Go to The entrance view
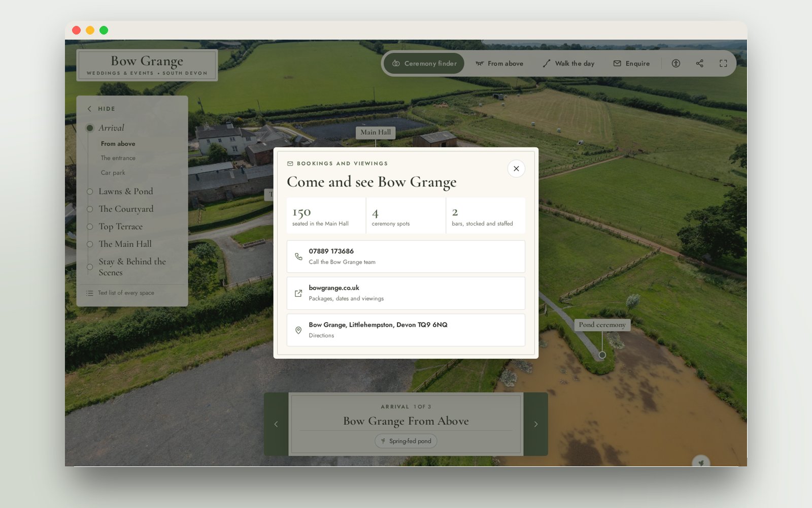The height and width of the screenshot is (508, 812). pos(118,158)
